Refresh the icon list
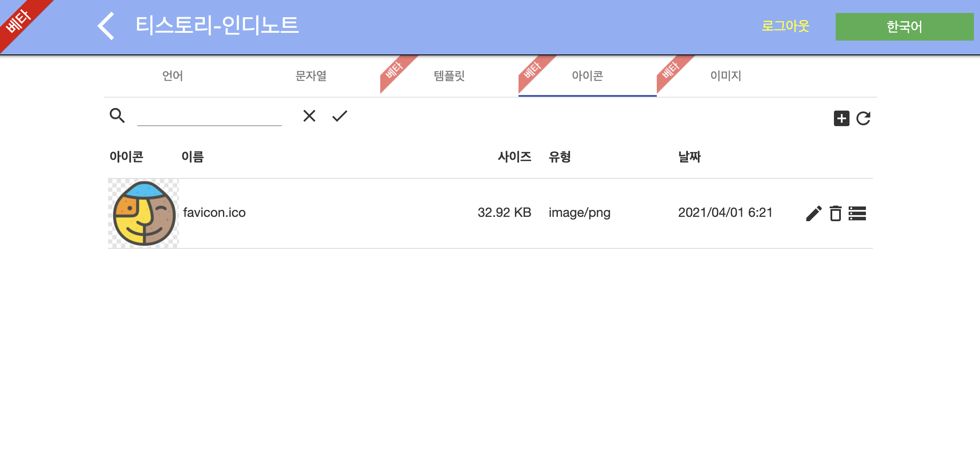The height and width of the screenshot is (470, 980). (x=863, y=118)
